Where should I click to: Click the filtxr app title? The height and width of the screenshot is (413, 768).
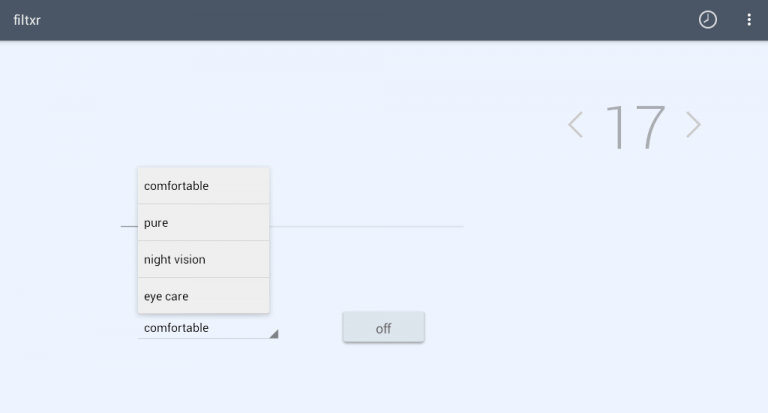[28, 20]
